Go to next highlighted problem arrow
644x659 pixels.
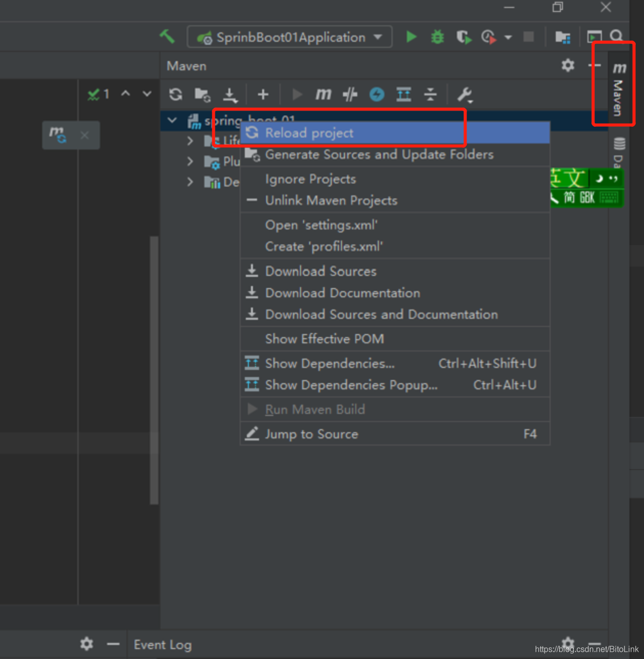coord(147,94)
